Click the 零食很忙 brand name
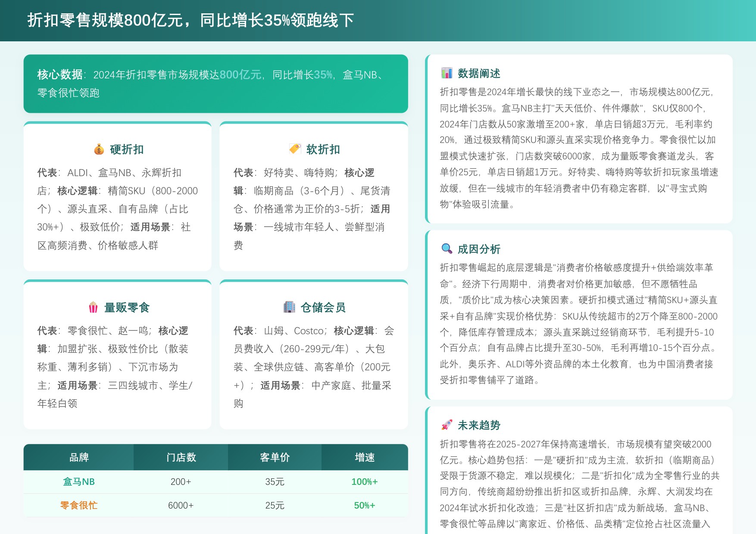The width and height of the screenshot is (756, 534). coord(79,505)
